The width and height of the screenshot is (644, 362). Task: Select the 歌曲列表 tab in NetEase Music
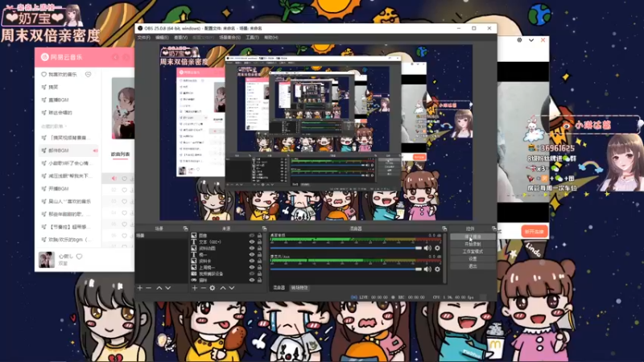coord(120,154)
